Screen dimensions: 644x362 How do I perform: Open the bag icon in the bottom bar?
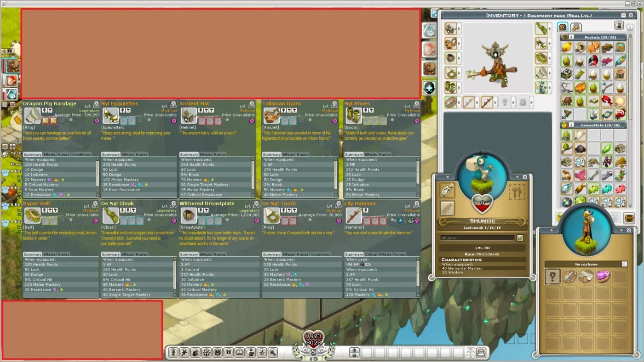tap(195, 353)
